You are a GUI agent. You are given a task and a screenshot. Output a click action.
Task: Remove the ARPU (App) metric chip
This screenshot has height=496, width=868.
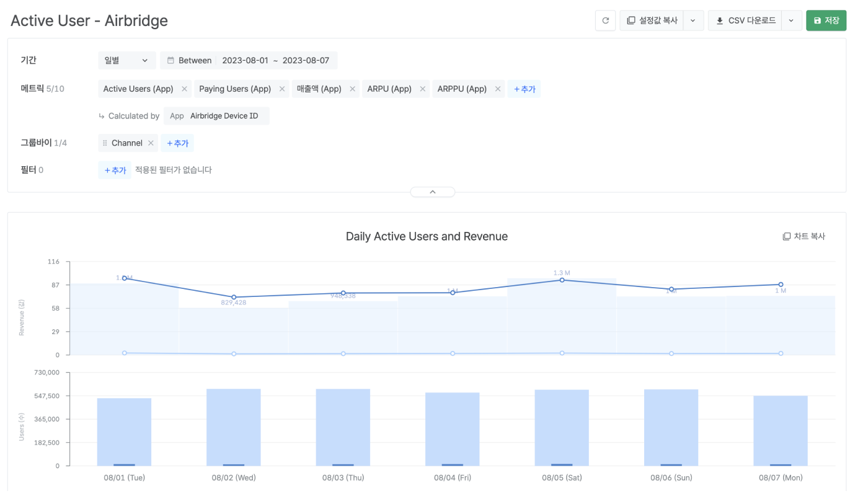[x=423, y=89]
